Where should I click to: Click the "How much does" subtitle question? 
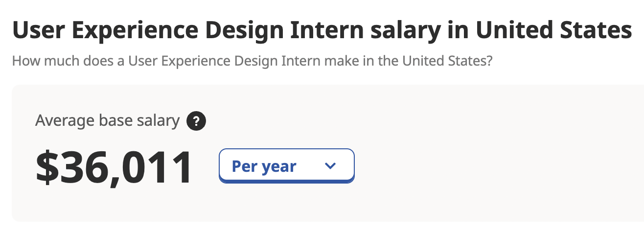252,62
